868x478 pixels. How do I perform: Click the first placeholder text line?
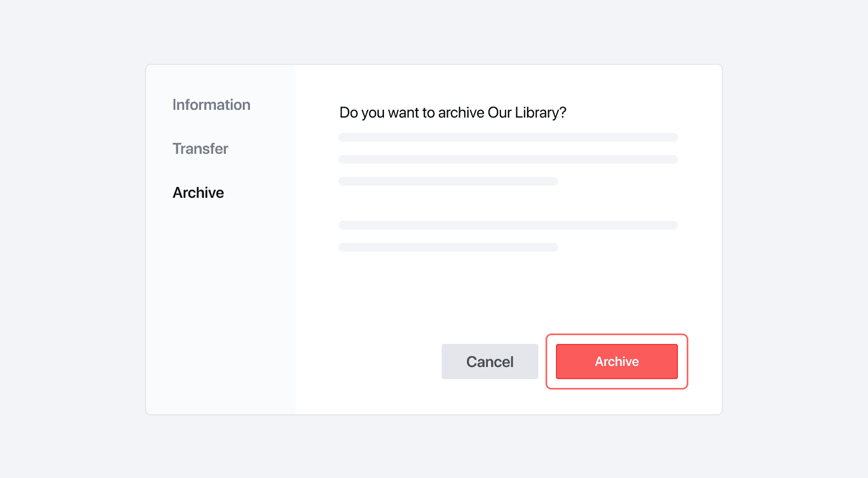click(508, 137)
